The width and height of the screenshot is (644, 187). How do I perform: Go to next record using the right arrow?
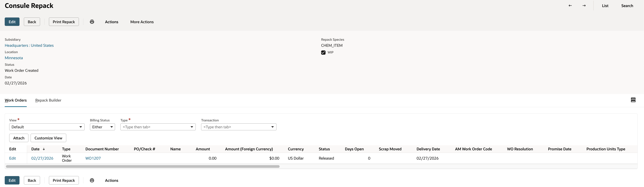tap(584, 5)
